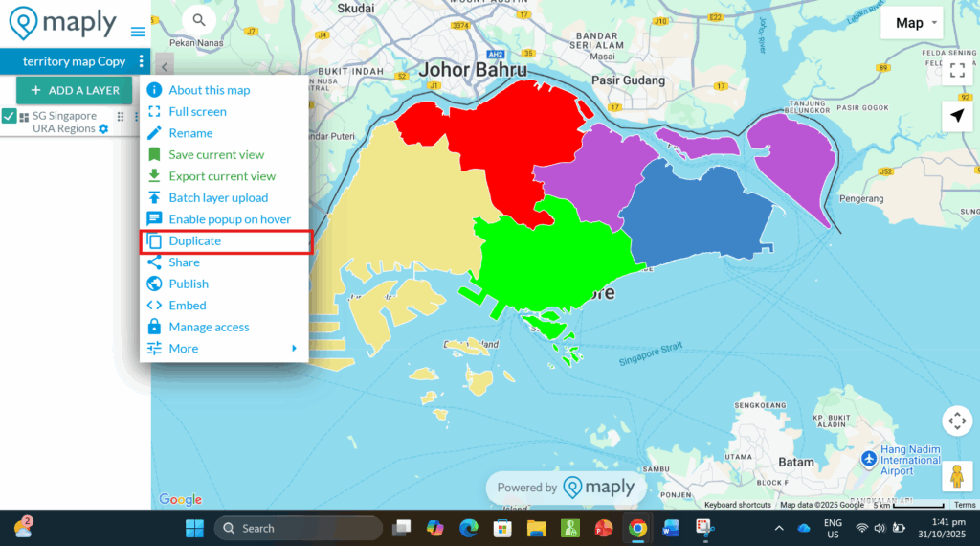Screen dimensions: 980x546
Task: Uncheck SG Singapore URA Regions layer
Action: pos(10,117)
